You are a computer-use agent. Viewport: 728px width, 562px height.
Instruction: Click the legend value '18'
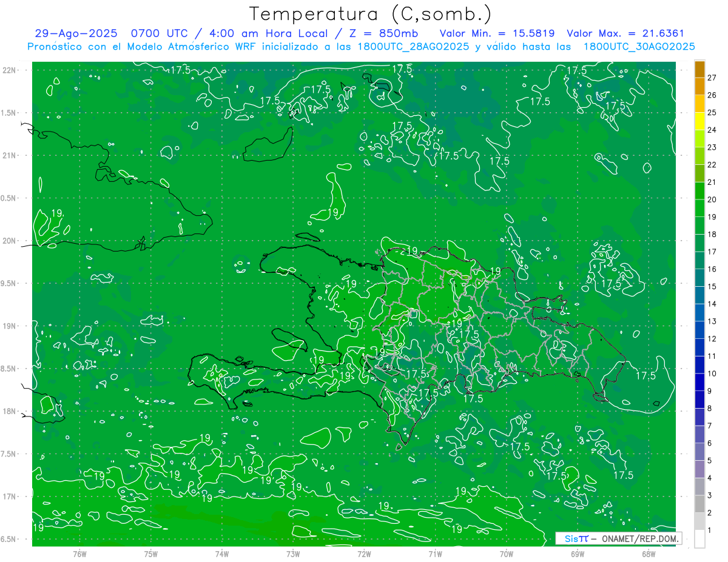coord(712,234)
